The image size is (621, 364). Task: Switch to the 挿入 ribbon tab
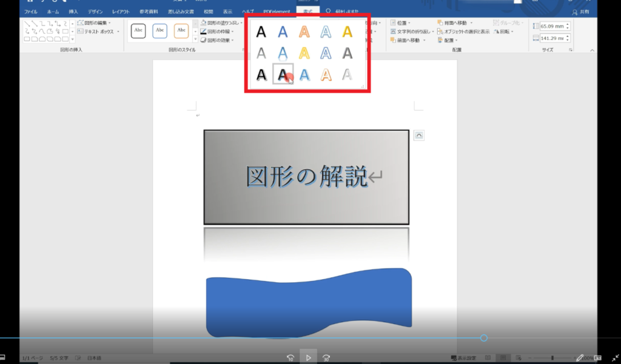(x=72, y=12)
